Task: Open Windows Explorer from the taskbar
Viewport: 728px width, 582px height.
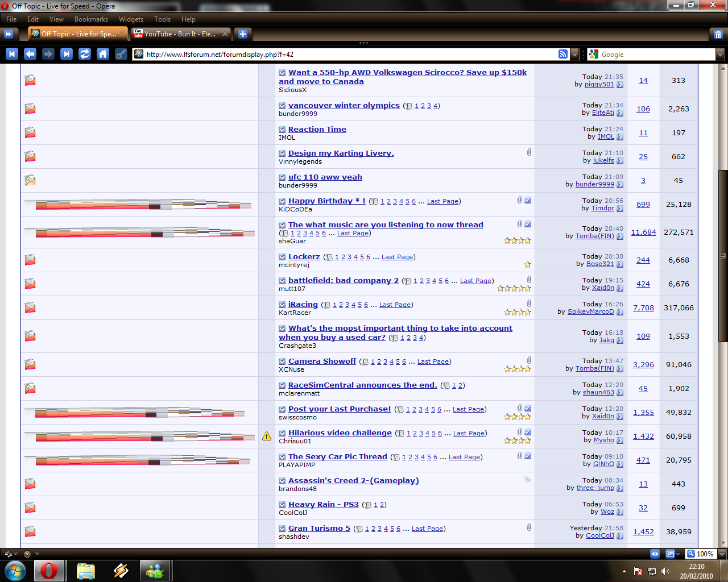Action: [85, 571]
